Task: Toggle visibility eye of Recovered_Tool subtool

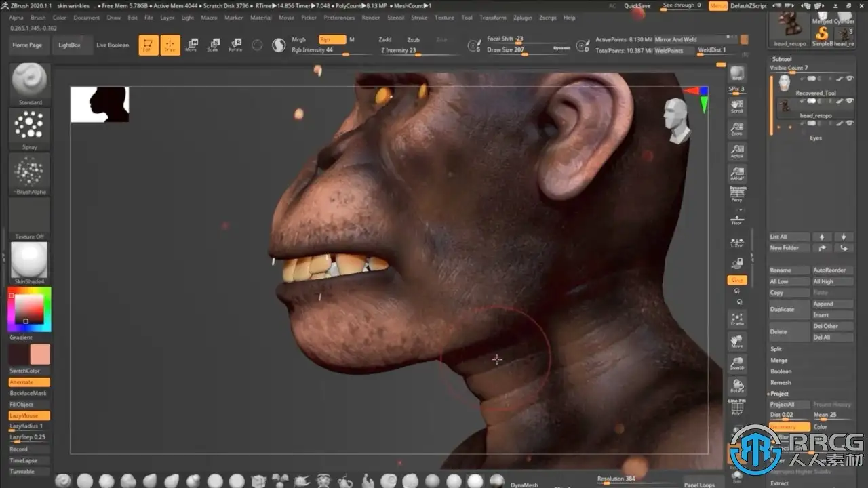Action: point(850,79)
